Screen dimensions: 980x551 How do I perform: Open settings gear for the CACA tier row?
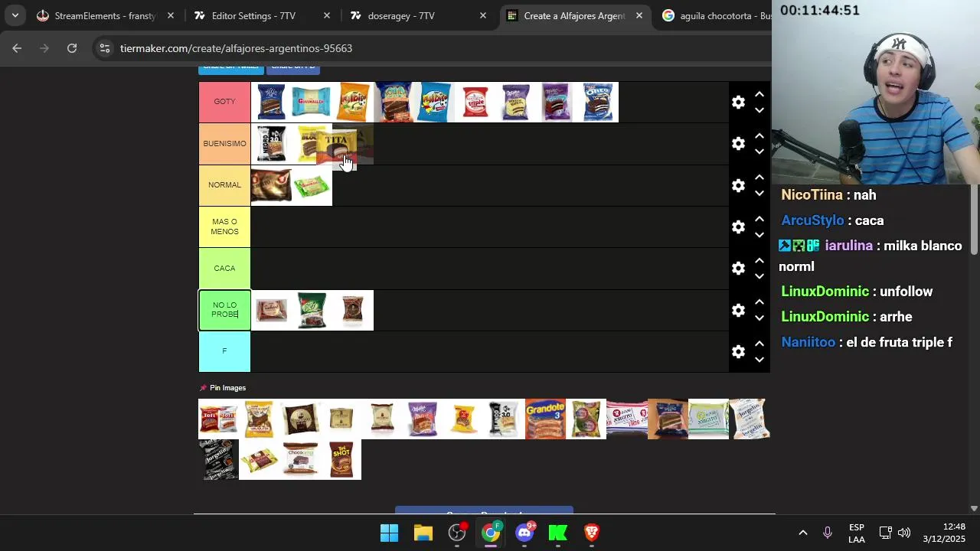[738, 269]
